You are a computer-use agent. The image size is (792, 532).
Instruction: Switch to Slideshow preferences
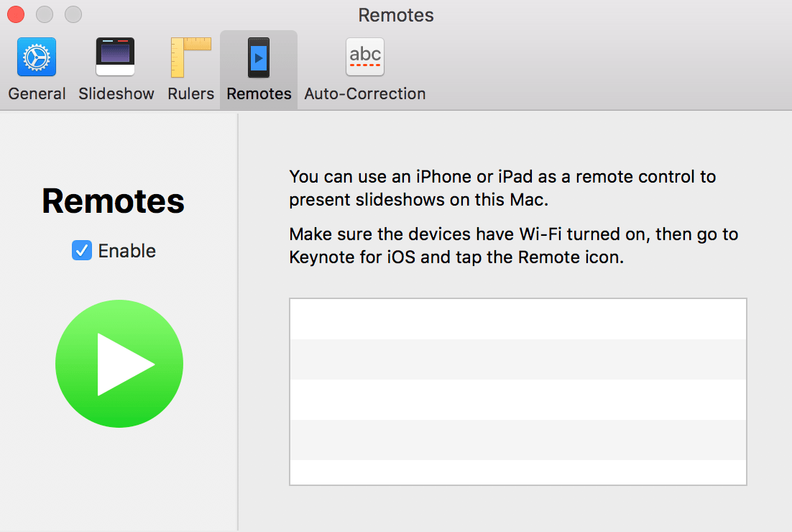[116, 68]
